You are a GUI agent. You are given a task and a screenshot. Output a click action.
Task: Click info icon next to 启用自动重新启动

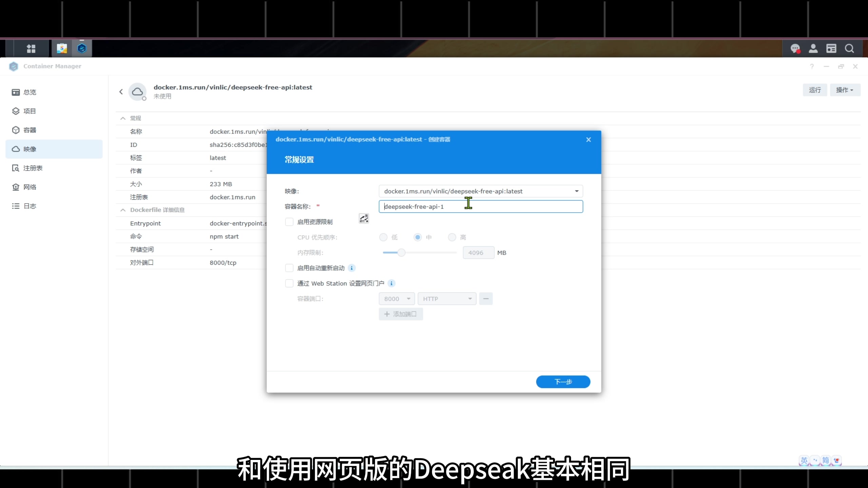point(352,268)
